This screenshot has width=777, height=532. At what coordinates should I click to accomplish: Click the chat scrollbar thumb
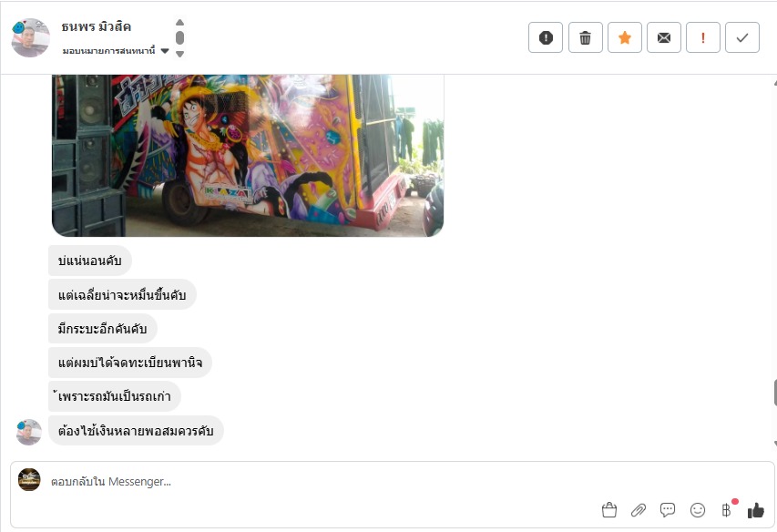pos(774,393)
